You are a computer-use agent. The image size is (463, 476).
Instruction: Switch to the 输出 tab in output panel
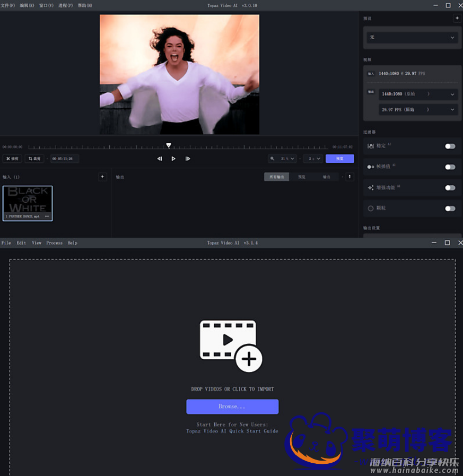coord(326,177)
